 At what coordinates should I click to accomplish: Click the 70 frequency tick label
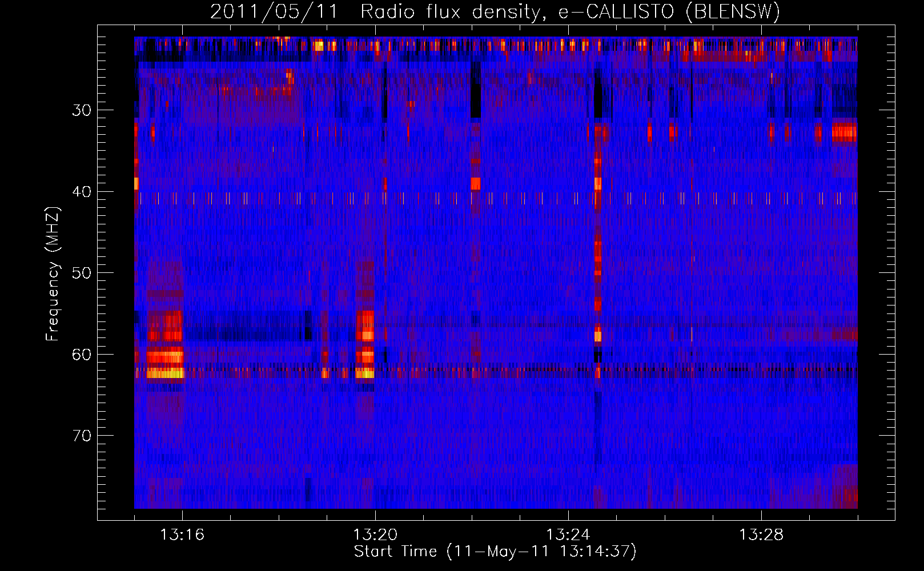click(82, 436)
